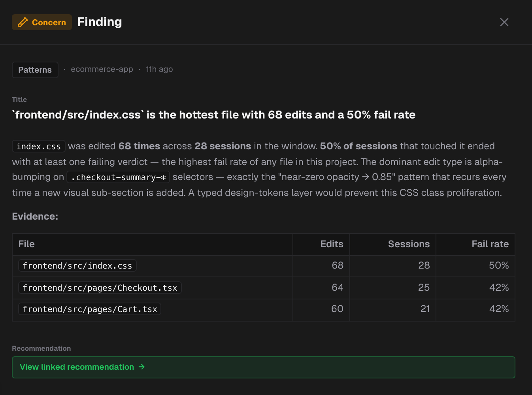Click the Title field label
The height and width of the screenshot is (395, 532).
[x=19, y=100]
